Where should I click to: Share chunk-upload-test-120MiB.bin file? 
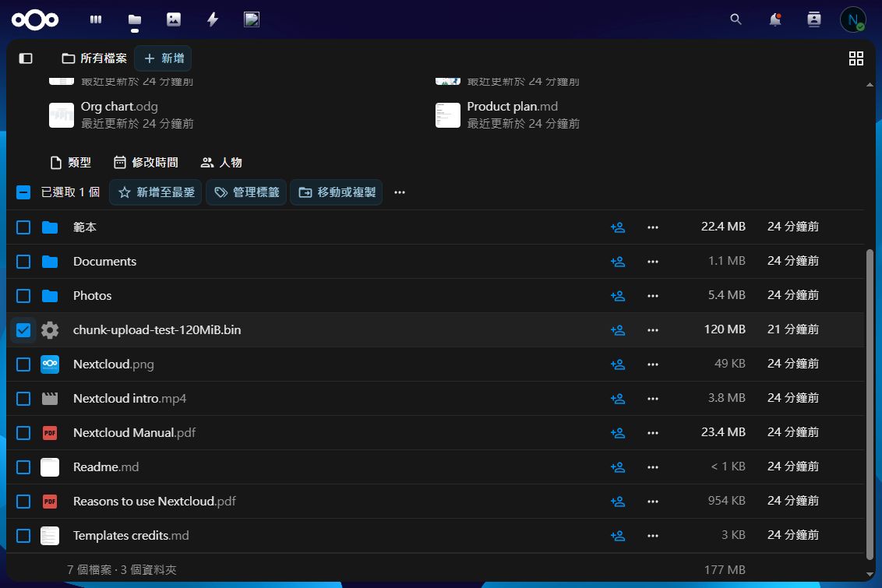618,330
